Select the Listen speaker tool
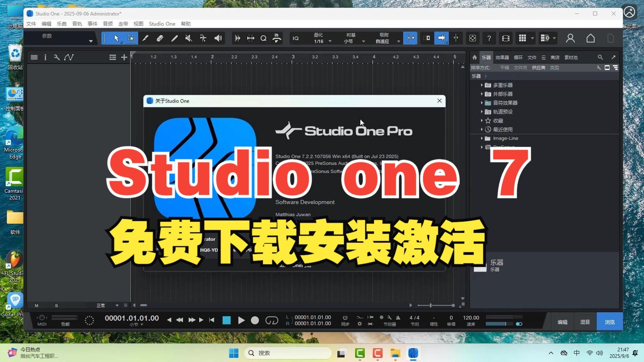This screenshot has width=644, height=362. [x=218, y=38]
